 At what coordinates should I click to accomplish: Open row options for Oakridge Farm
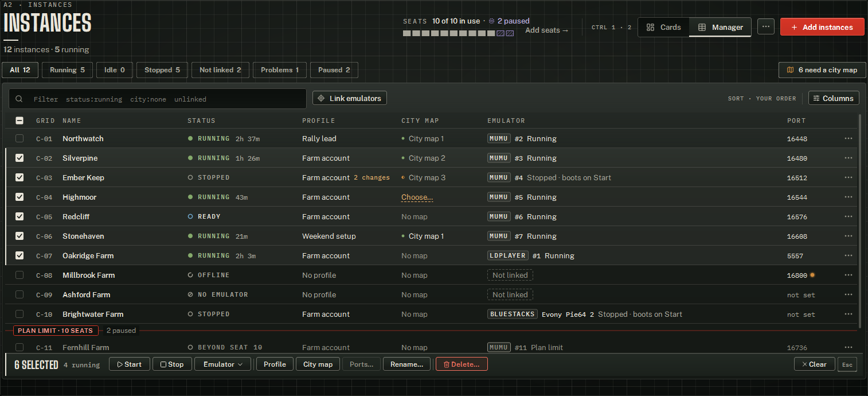(x=848, y=255)
